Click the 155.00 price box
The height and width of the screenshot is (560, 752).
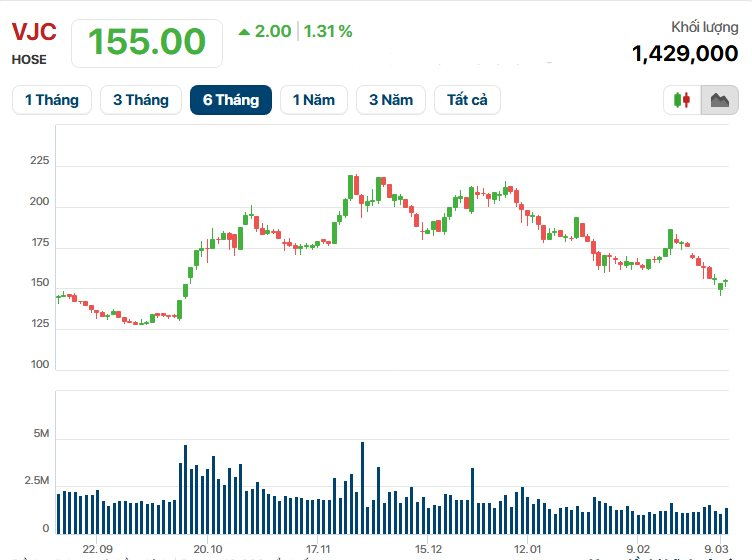click(x=147, y=42)
